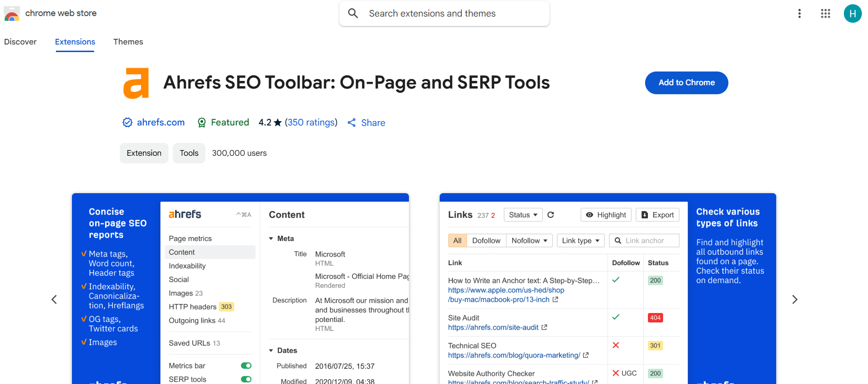Click the orange Ahrefs extension logo
The height and width of the screenshot is (384, 868).
click(136, 83)
